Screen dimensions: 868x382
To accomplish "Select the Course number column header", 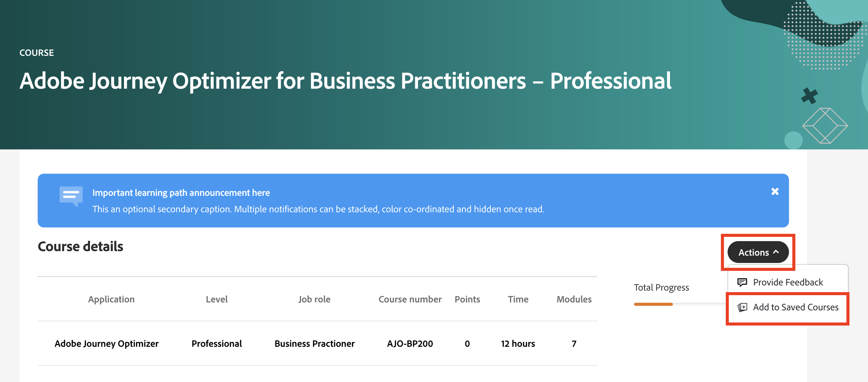I will 410,299.
